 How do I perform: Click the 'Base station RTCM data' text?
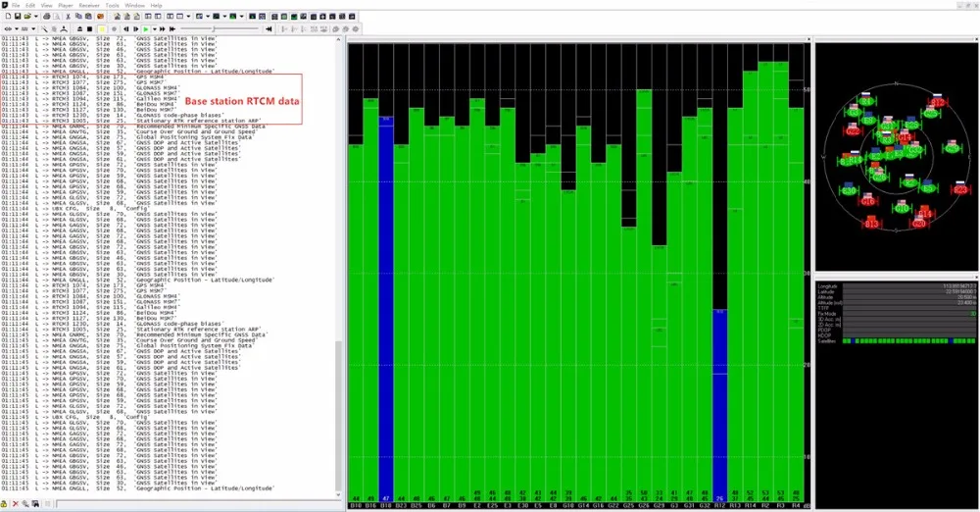[x=242, y=101]
